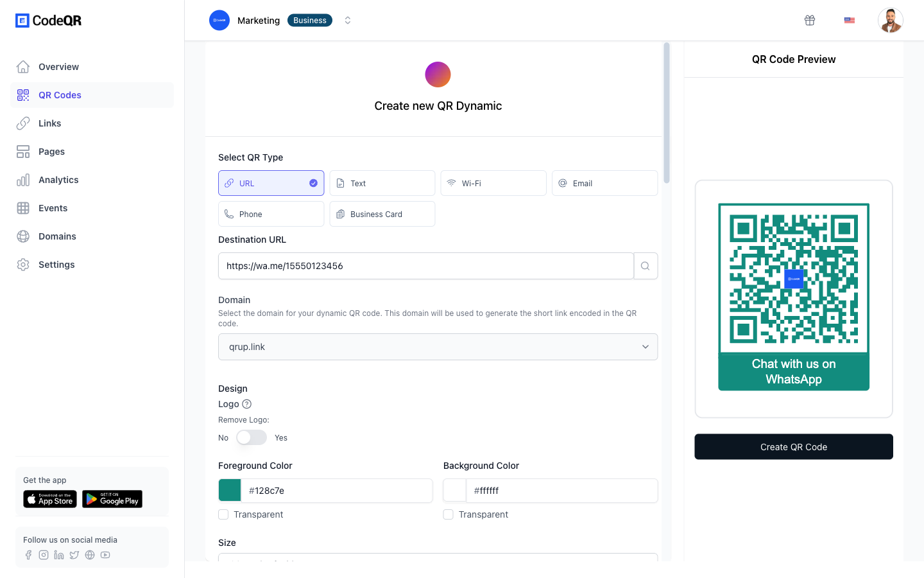Click the Get it on Google Play badge

112,499
